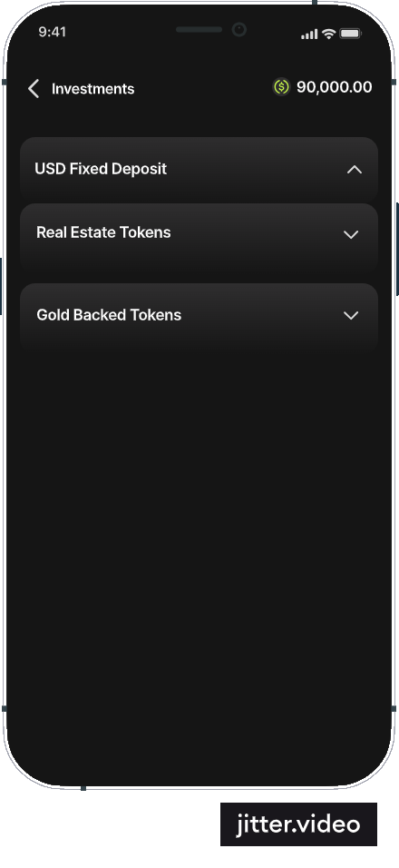Viewport: 399px width, 868px height.
Task: Expand Gold Backed Tokens with down chevron
Action: [351, 316]
